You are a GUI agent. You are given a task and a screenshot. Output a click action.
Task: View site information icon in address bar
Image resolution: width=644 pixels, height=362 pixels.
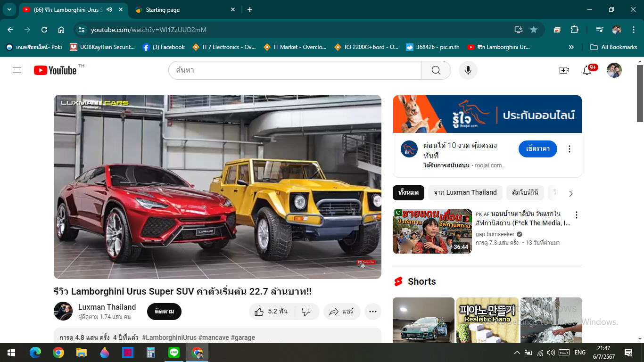82,30
